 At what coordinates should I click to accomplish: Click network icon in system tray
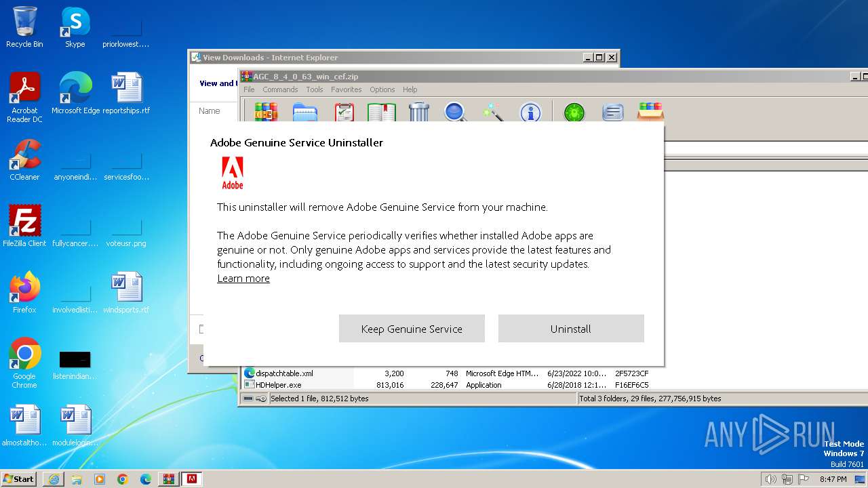(x=787, y=479)
